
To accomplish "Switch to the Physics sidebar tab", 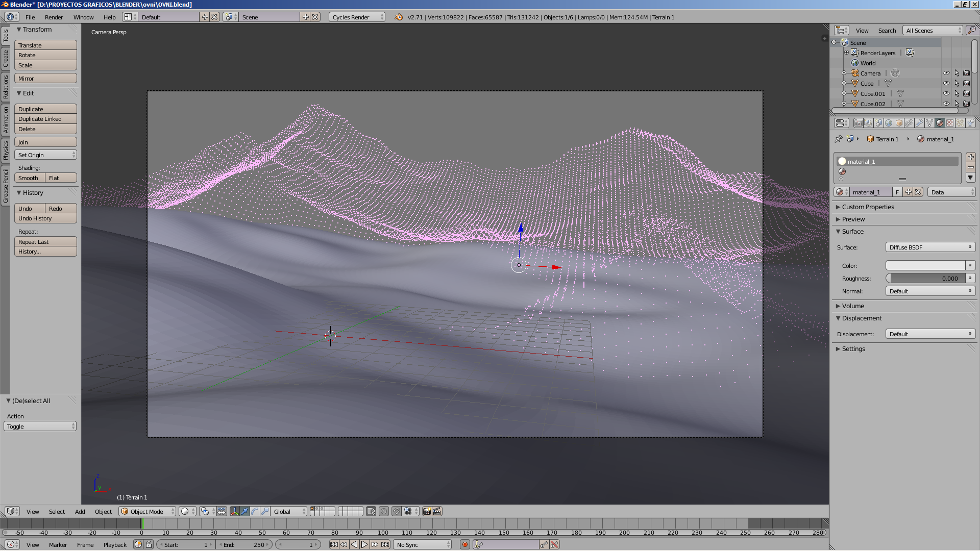I will point(6,151).
